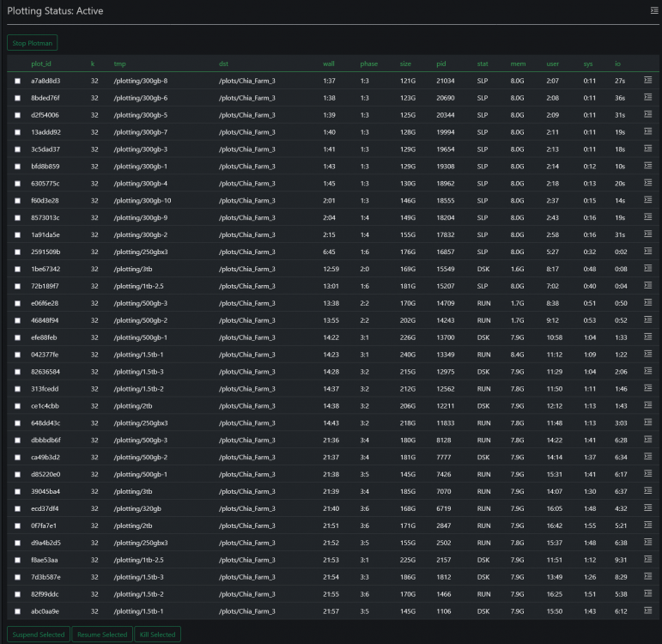Click the panel menu icon beside Plotting Status
The image size is (662, 644).
tap(654, 10)
